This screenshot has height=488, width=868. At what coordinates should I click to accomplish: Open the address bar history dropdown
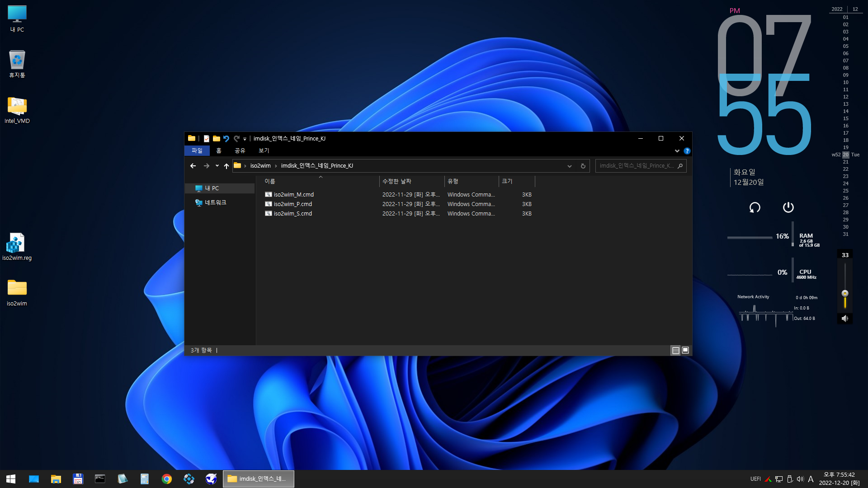click(x=569, y=166)
